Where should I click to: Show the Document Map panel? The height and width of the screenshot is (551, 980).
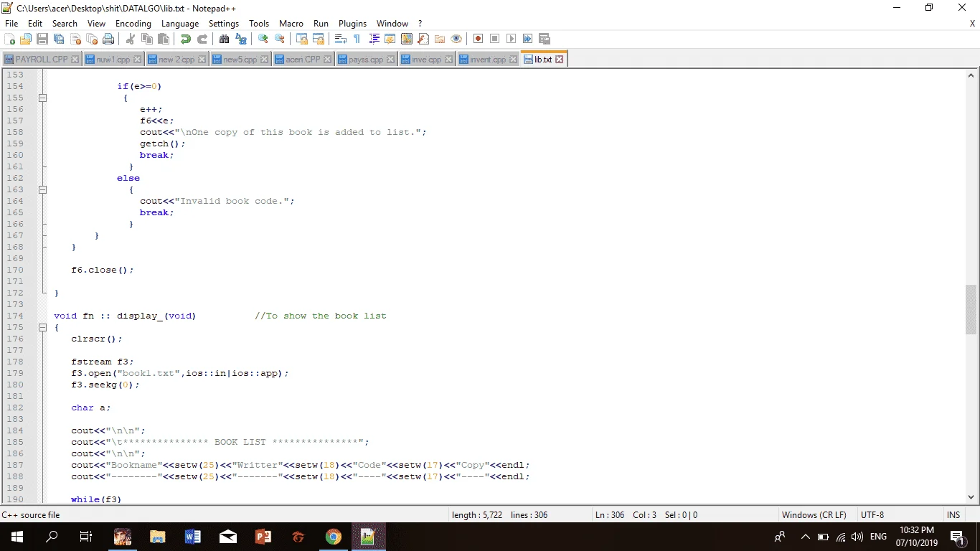tap(407, 39)
